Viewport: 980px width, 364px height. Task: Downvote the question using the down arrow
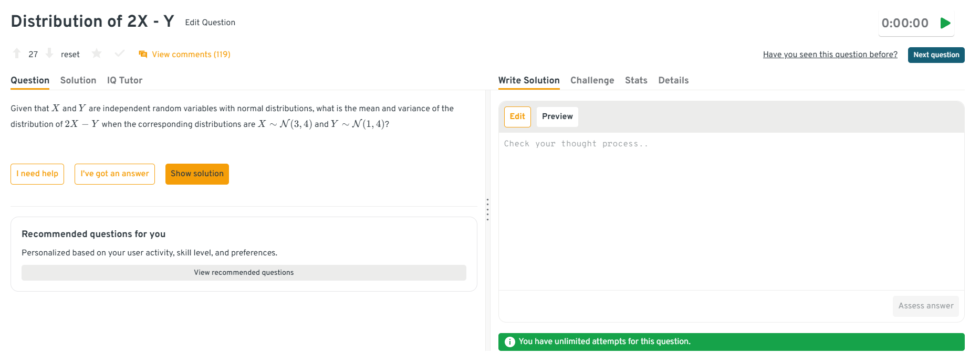point(49,53)
